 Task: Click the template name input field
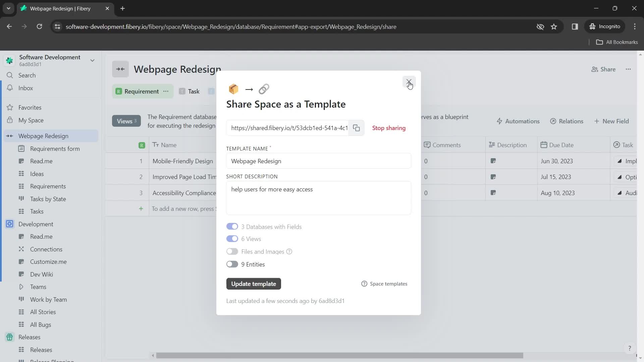coord(318,161)
